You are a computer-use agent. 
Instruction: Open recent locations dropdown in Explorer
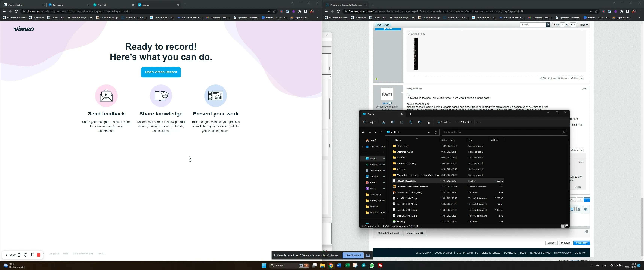pyautogui.click(x=375, y=132)
